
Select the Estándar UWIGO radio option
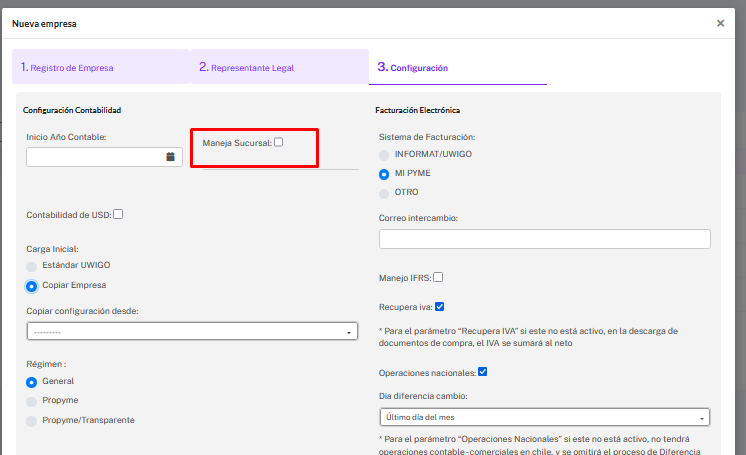tap(32, 267)
